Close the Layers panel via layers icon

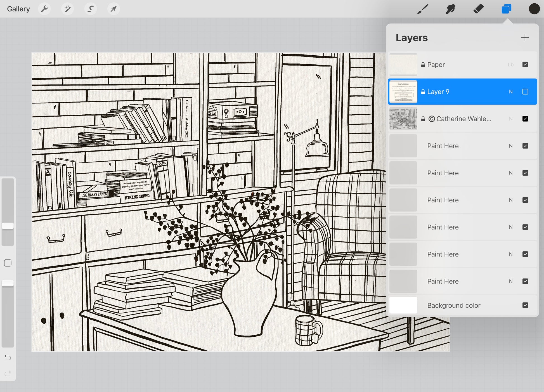(506, 9)
